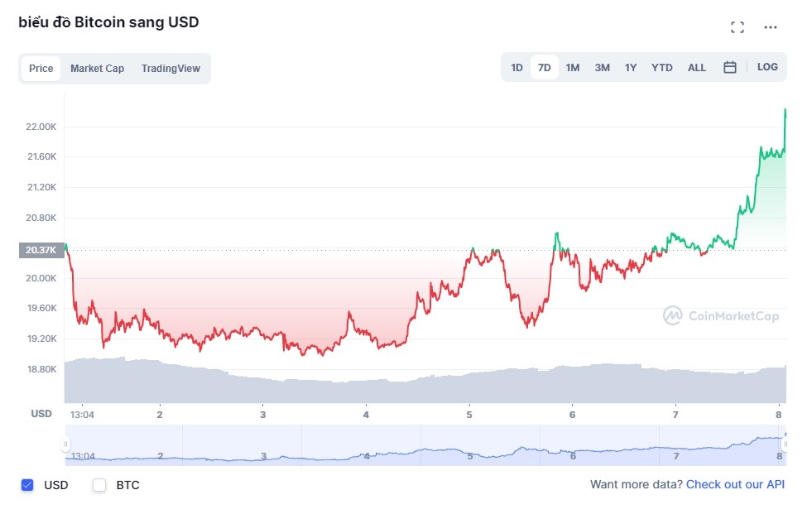Switch to the Market Cap tab
The image size is (812, 514).
point(97,69)
